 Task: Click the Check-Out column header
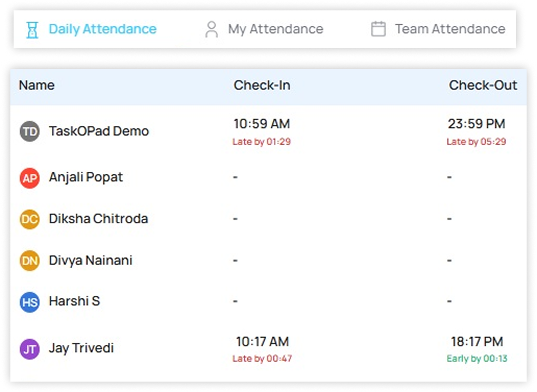[x=483, y=85]
